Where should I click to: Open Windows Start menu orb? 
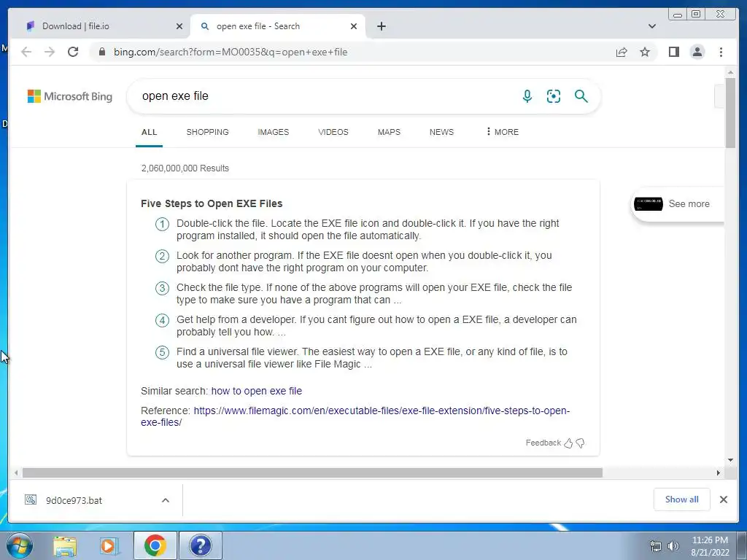tap(19, 545)
